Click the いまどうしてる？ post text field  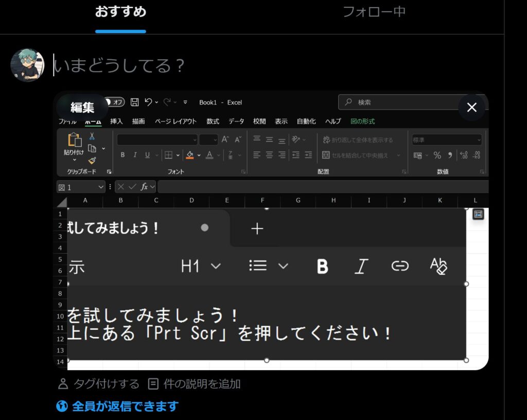coord(206,66)
